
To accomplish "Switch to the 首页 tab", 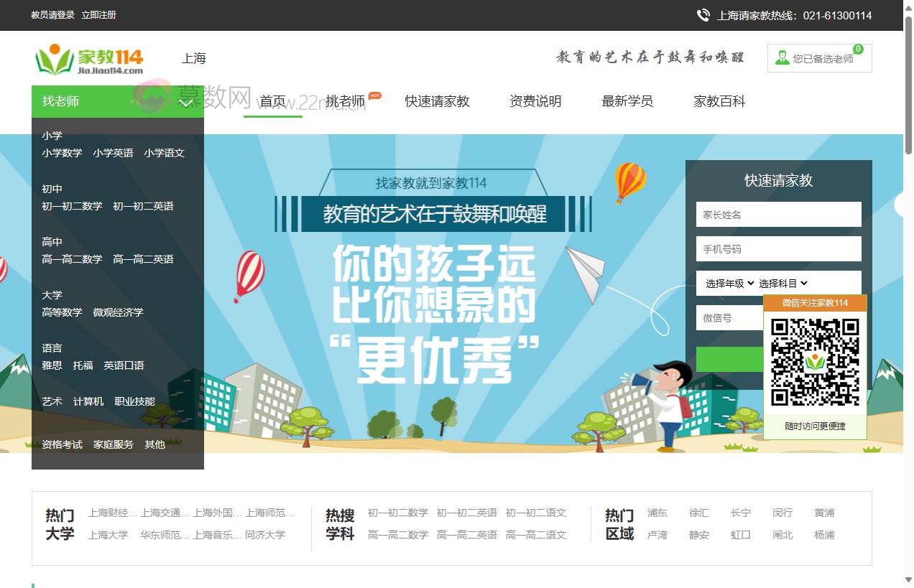I will tap(273, 102).
